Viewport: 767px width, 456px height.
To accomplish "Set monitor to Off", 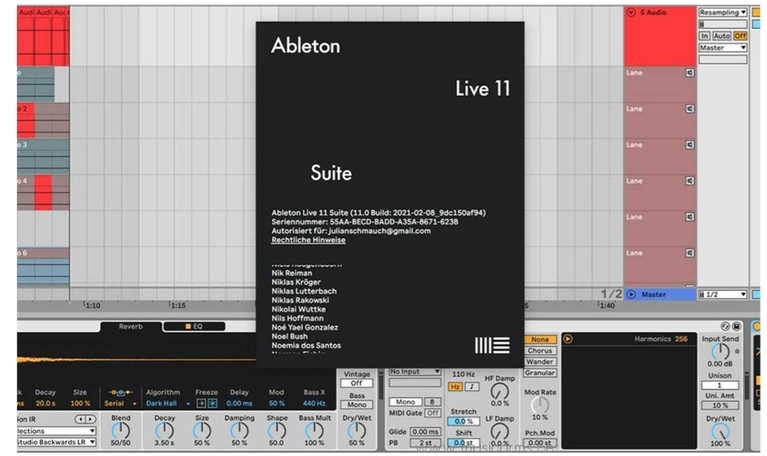I will [740, 35].
